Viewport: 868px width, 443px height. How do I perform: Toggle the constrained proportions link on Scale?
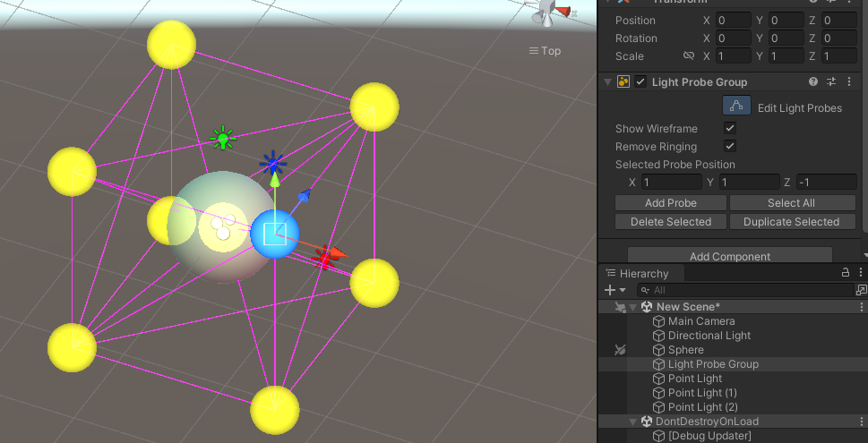(689, 55)
